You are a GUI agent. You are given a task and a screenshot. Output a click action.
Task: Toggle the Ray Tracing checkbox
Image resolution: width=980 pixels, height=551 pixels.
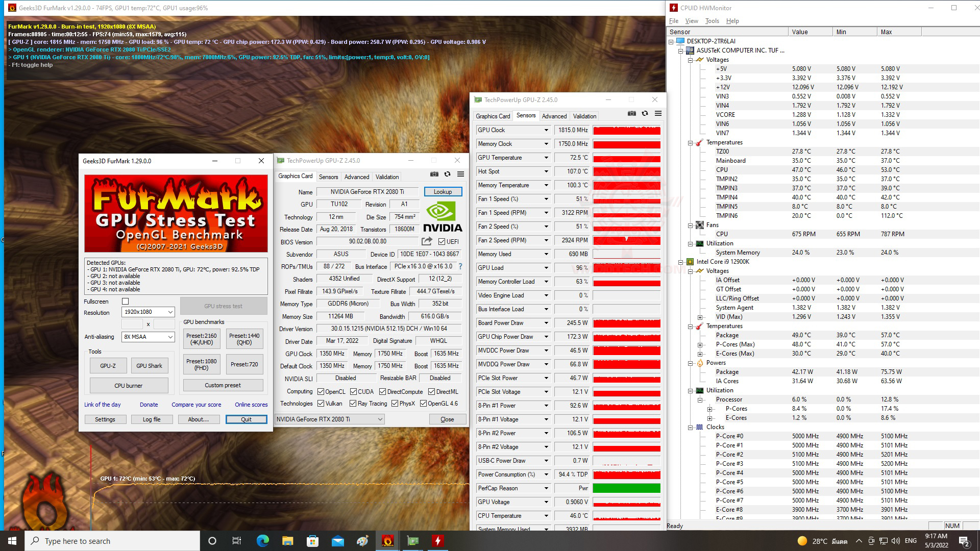(x=353, y=404)
